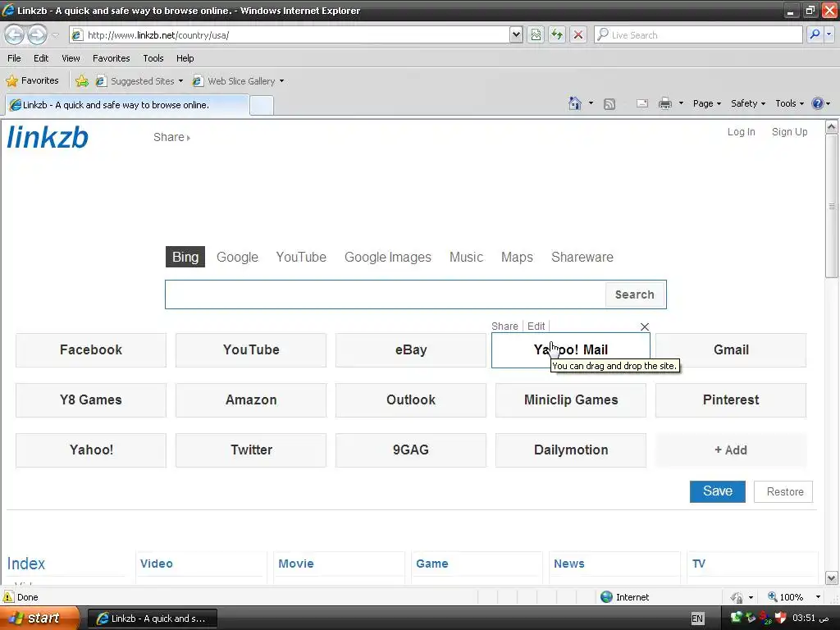This screenshot has width=840, height=630.
Task: Click the Read Mail icon
Action: pos(642,103)
